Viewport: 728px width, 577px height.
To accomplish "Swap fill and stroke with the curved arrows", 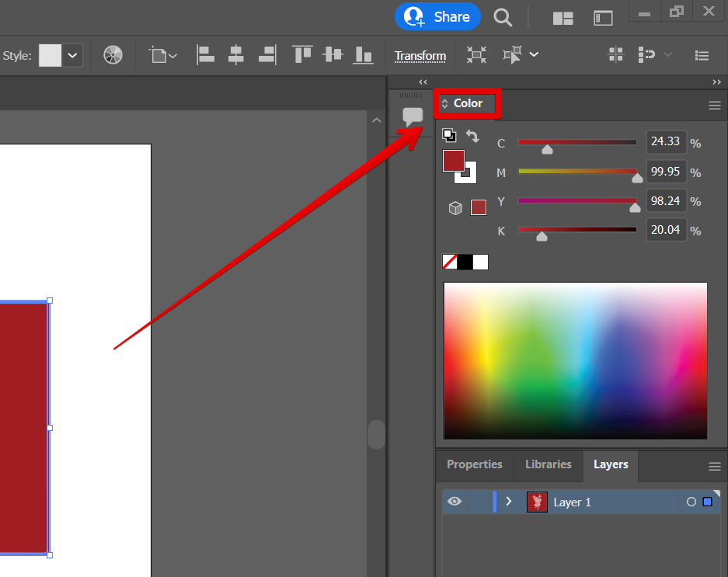I will click(x=472, y=136).
